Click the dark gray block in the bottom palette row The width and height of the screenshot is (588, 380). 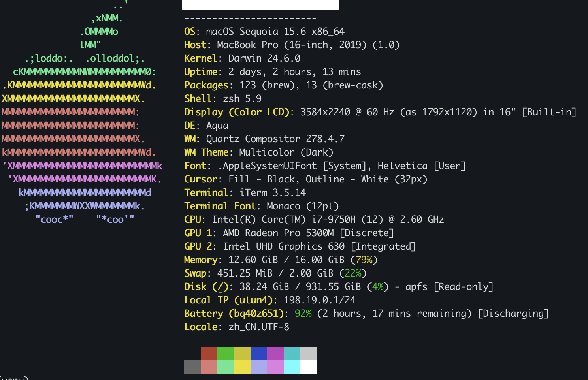(192, 367)
